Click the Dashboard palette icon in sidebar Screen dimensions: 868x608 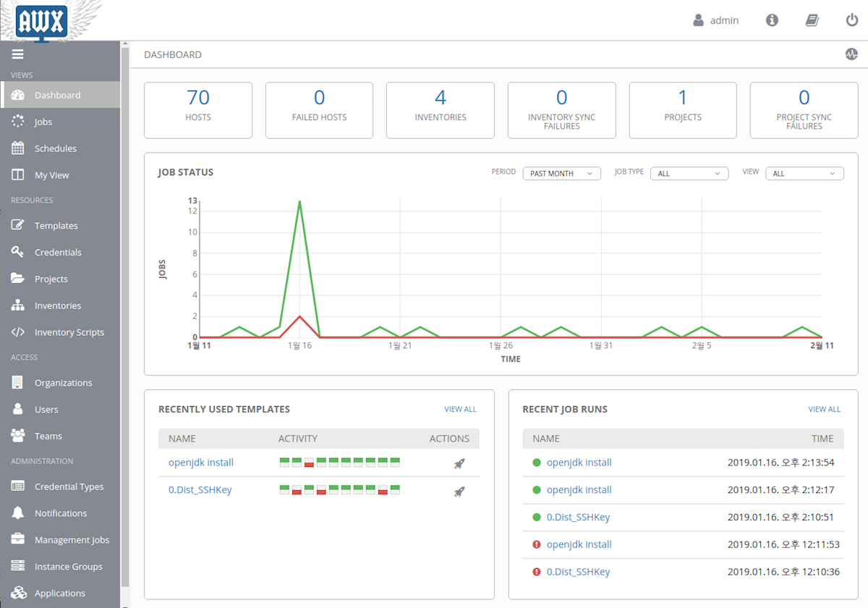(x=19, y=95)
